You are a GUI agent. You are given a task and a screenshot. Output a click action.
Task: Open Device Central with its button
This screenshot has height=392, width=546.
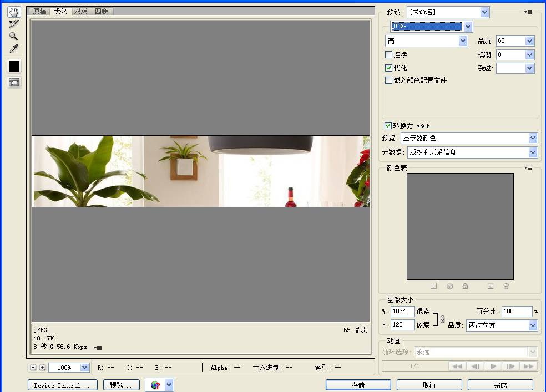pos(62,384)
